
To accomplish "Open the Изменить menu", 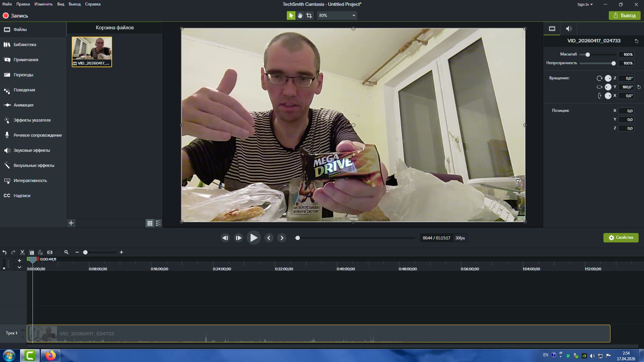I will [x=44, y=4].
